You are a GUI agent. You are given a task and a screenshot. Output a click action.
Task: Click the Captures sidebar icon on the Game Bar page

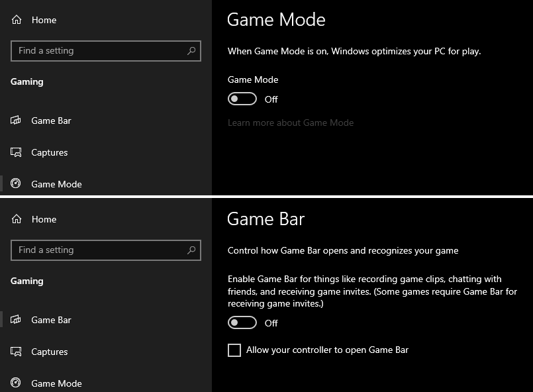coord(17,352)
